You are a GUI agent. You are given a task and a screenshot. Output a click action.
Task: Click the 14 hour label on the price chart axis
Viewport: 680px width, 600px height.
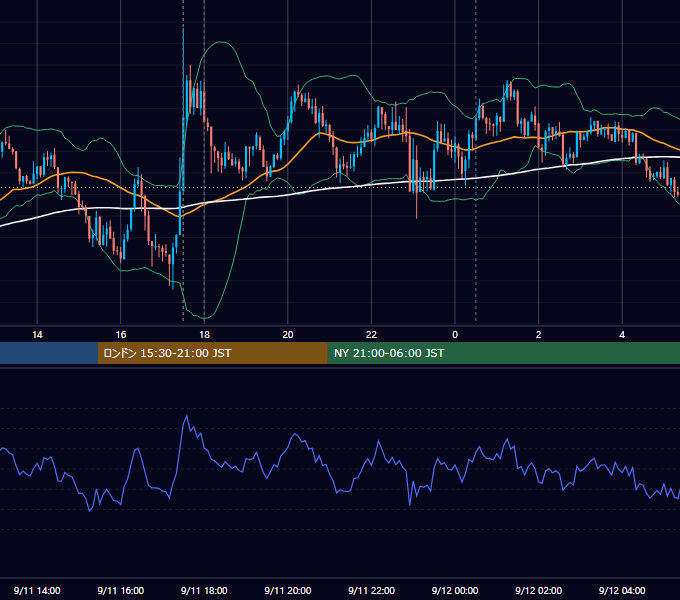[37, 335]
